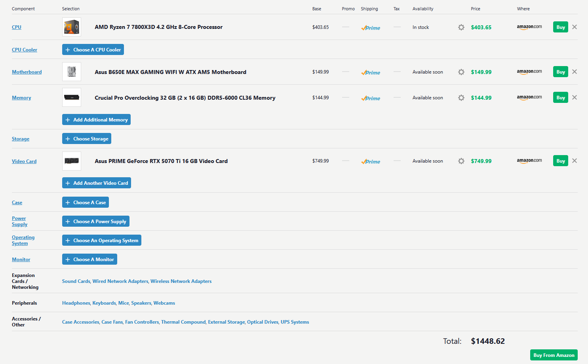Browse Headphones under Peripherals
Screen dimensions: 588x364
coord(76,303)
